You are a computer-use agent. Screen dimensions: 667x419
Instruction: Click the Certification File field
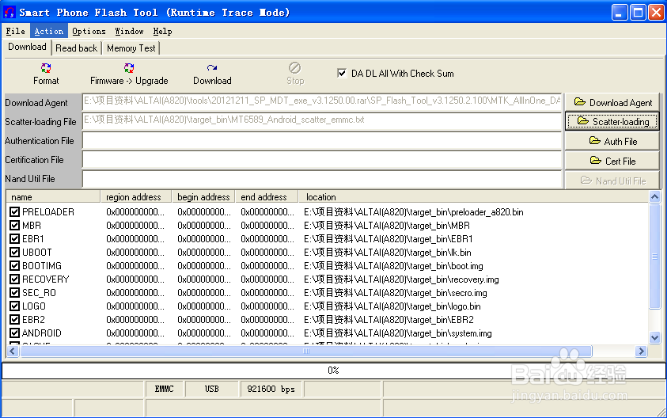pos(322,160)
